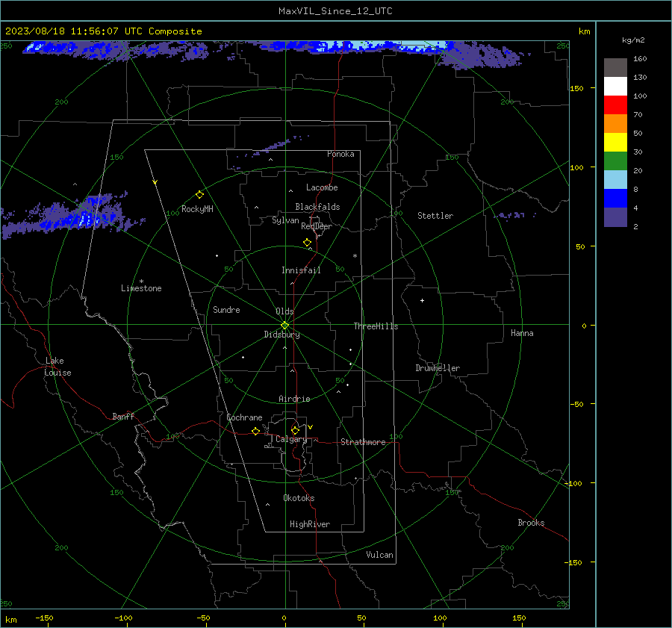Click the km label at bottom left
Screen dimensions: 672x628
pyautogui.click(x=11, y=620)
